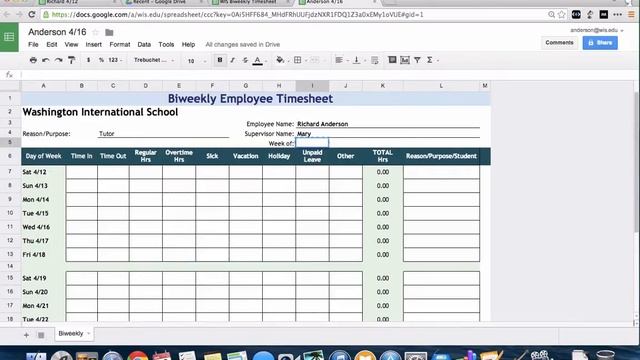Screen dimensions: 640x360
Task: Click the document title Anderson 4/16
Action: [57, 32]
